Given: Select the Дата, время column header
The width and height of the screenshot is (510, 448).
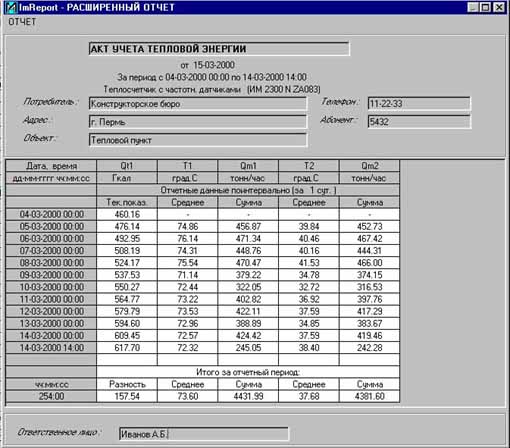Looking at the screenshot, I should pyautogui.click(x=51, y=166).
